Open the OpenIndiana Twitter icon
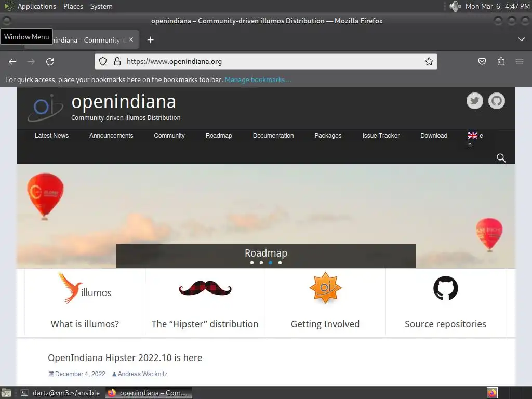 pos(475,101)
